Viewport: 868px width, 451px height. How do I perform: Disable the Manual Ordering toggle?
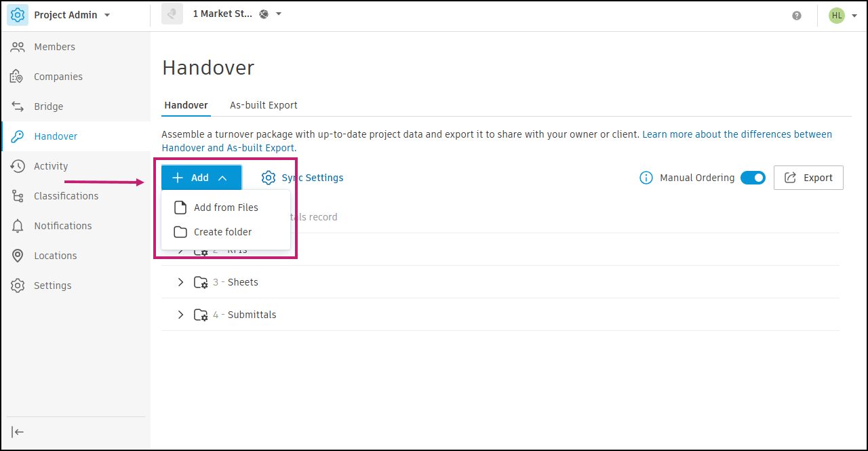pyautogui.click(x=753, y=177)
